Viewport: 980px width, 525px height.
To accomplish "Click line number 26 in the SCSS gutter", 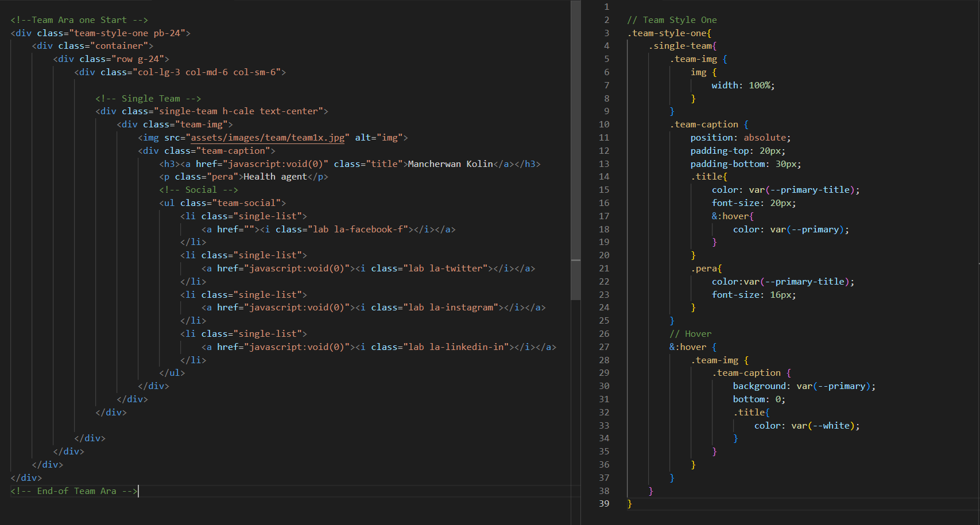I will coord(604,334).
